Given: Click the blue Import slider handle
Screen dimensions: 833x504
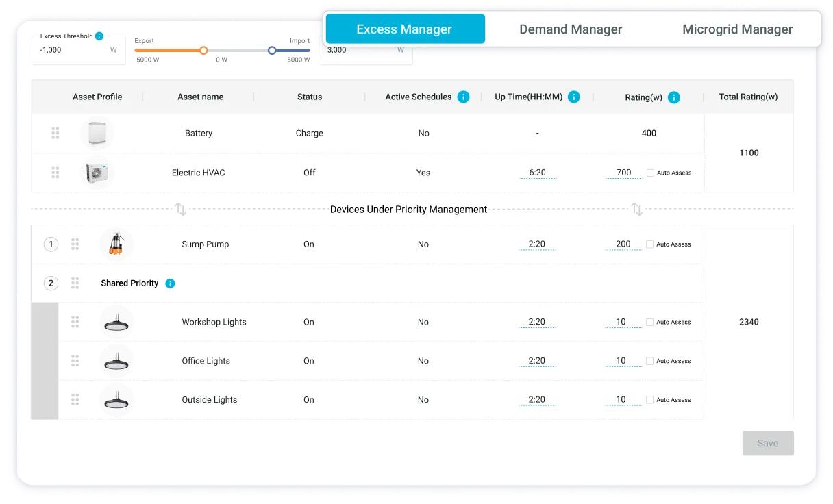Looking at the screenshot, I should coord(272,50).
